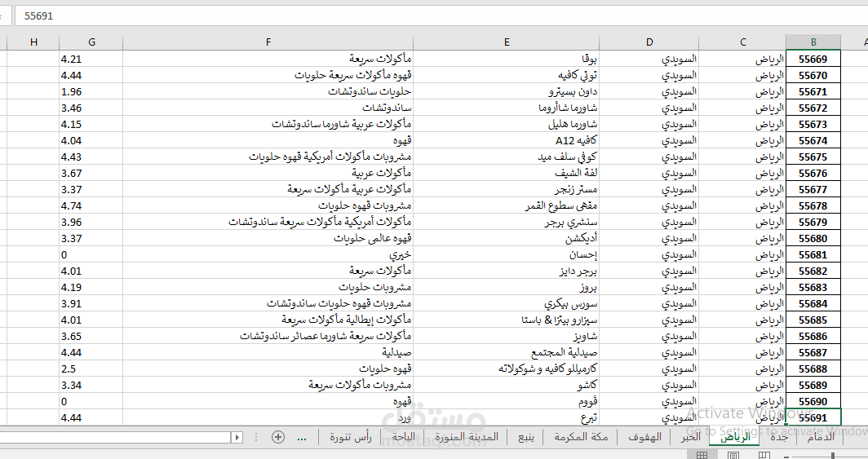The width and height of the screenshot is (868, 459).
Task: Select the cell with name إحسان
Action: point(506,255)
